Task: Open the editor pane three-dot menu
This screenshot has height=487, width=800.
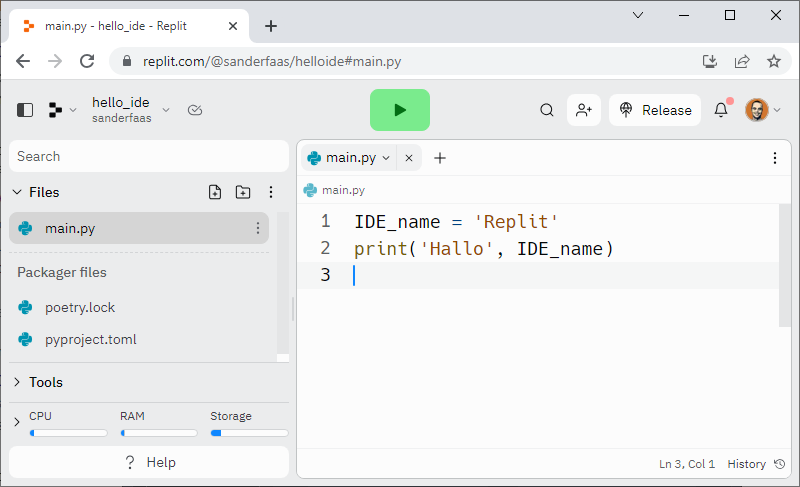Action: 774,158
